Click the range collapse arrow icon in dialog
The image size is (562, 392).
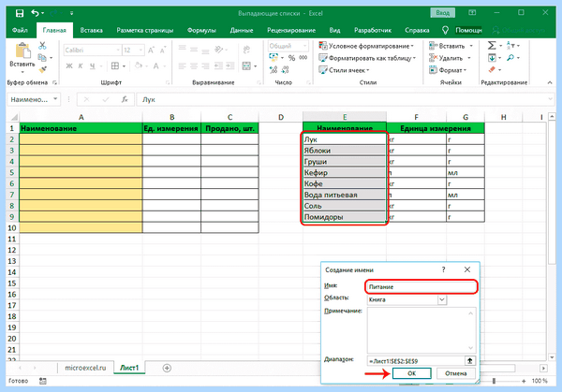click(x=470, y=361)
